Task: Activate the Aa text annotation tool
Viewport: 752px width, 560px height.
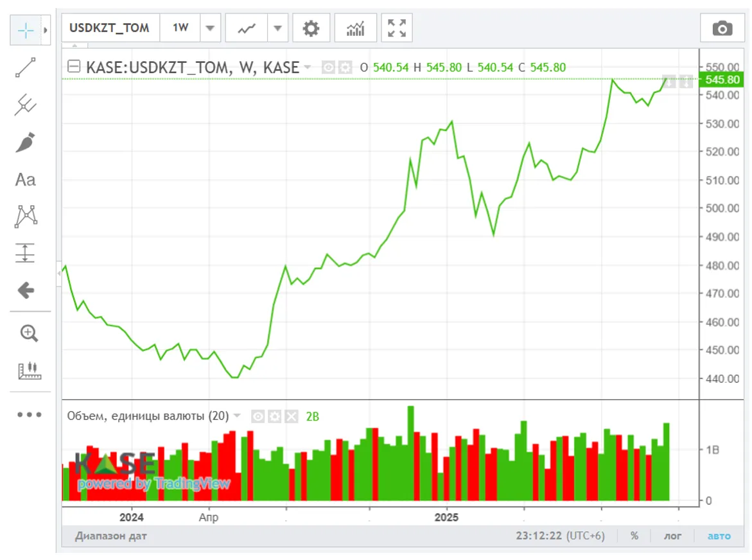Action: 26,180
